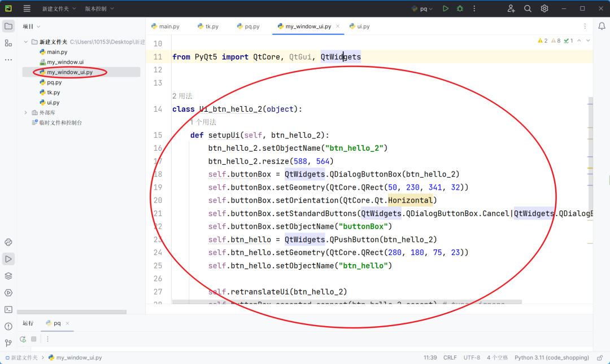Open editor tabs options menu

click(585, 26)
